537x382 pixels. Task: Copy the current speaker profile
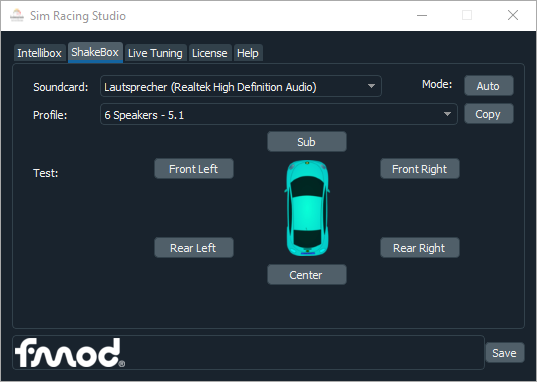click(x=489, y=114)
